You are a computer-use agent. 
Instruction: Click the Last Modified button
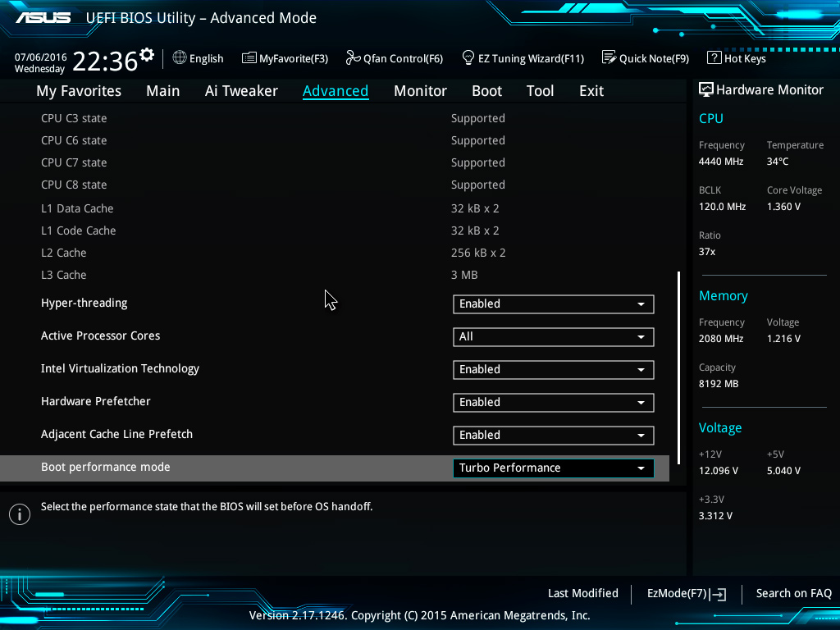582,594
